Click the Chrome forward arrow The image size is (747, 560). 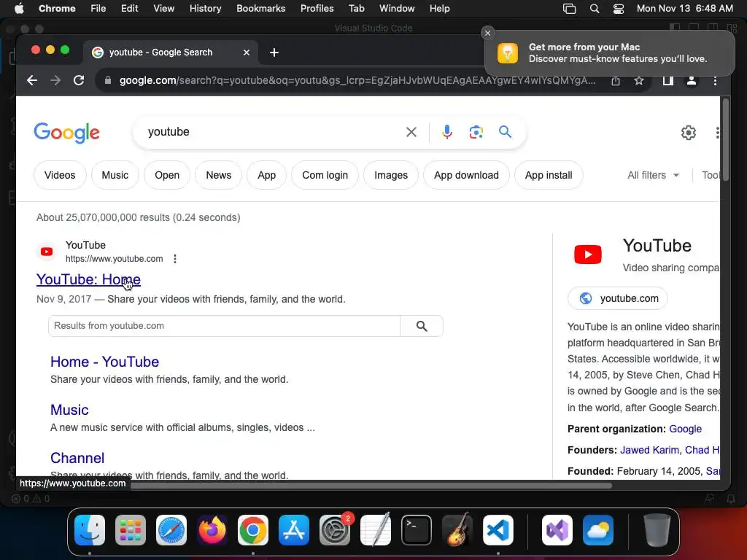(x=55, y=80)
